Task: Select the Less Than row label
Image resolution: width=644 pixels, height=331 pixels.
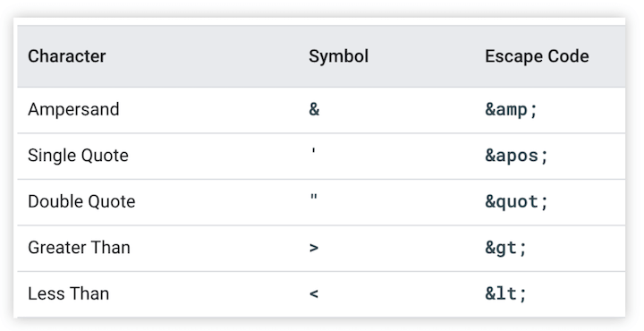Action: pos(69,294)
